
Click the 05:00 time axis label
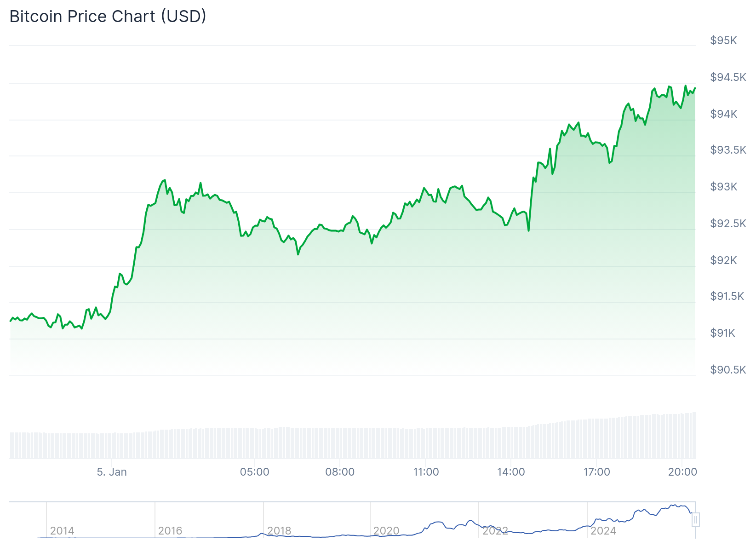coord(254,472)
